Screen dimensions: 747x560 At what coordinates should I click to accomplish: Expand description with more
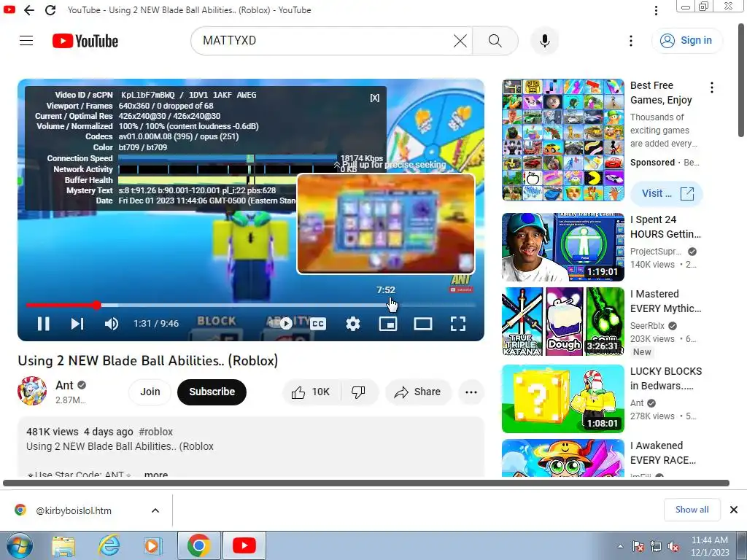[156, 474]
